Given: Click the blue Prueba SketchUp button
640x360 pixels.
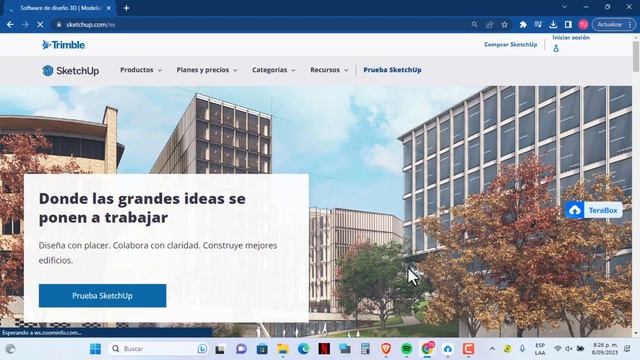Looking at the screenshot, I should (x=102, y=296).
